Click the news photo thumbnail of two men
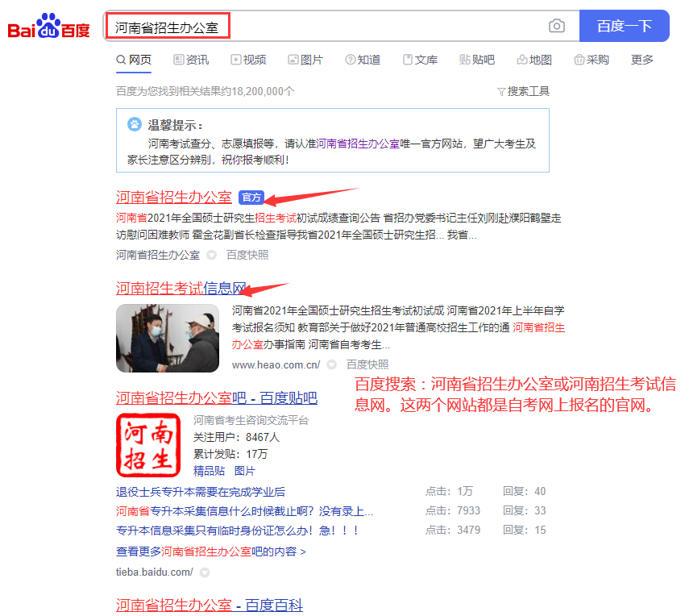This screenshot has height=616, width=685. [168, 338]
